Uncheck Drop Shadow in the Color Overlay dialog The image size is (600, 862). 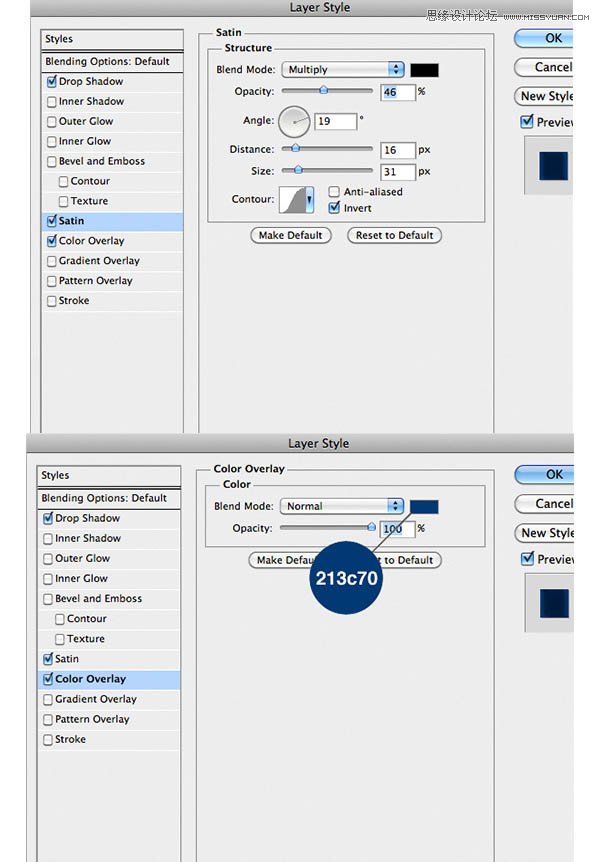48,518
